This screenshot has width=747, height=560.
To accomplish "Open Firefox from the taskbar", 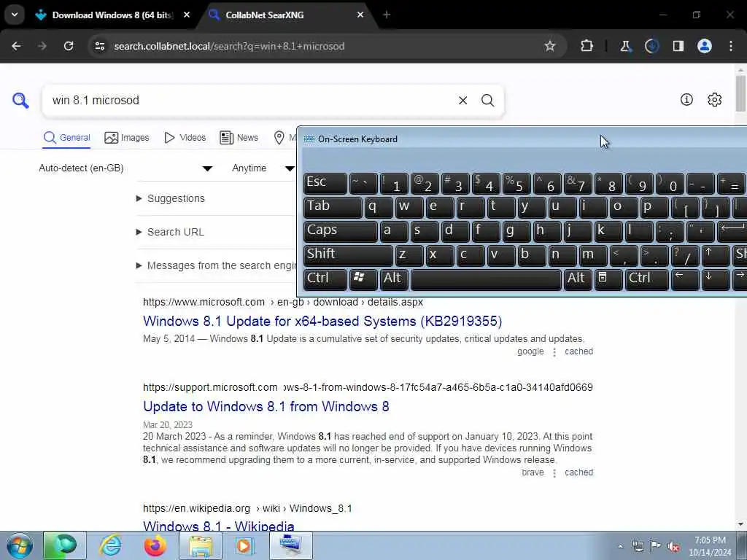I will point(155,545).
